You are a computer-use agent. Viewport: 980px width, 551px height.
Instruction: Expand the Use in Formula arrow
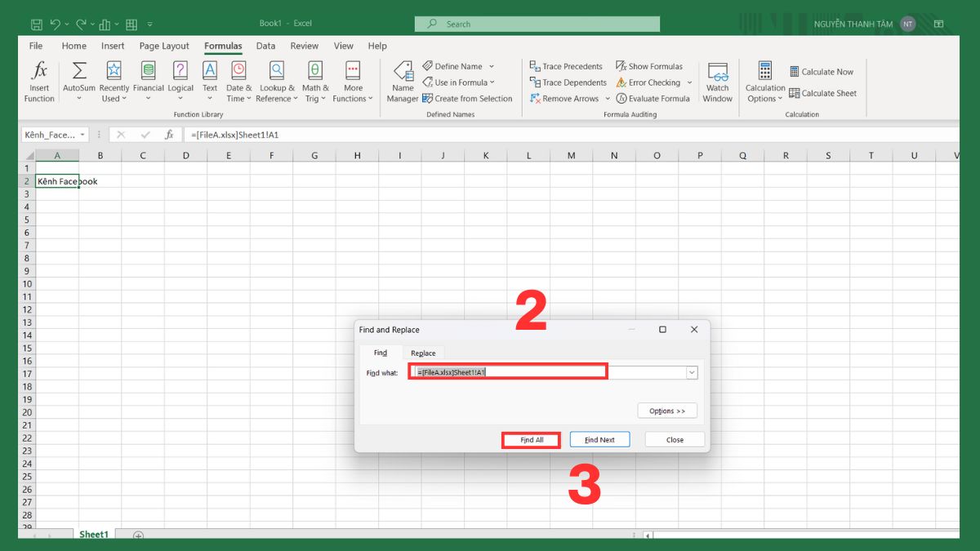pos(492,82)
